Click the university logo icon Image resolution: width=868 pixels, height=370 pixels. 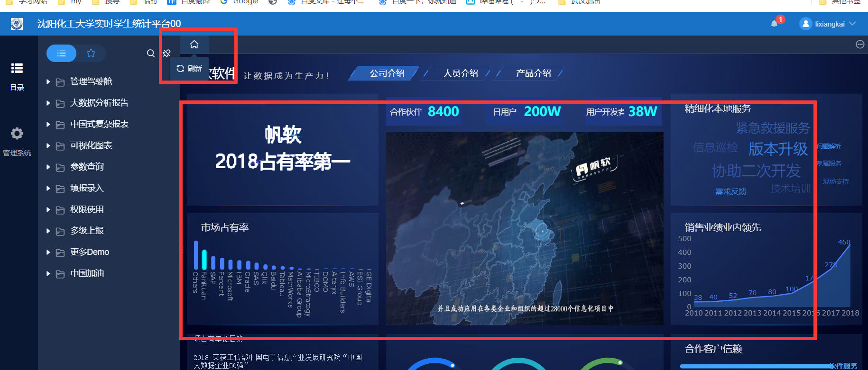[x=17, y=24]
